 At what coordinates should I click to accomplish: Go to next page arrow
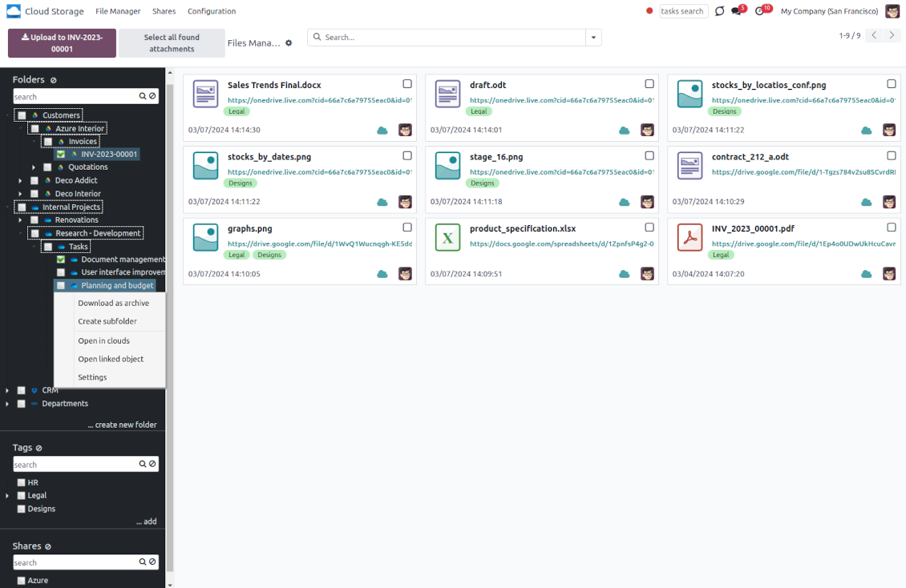(892, 36)
